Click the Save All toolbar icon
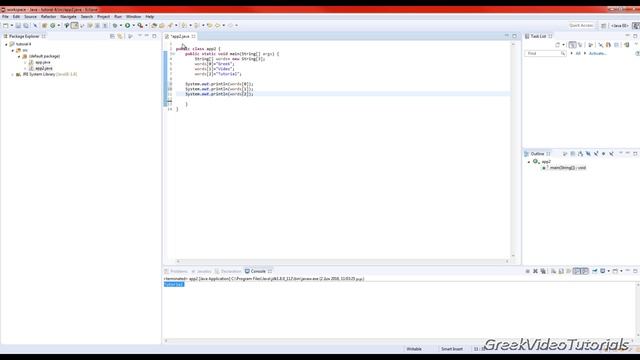 (x=26, y=25)
